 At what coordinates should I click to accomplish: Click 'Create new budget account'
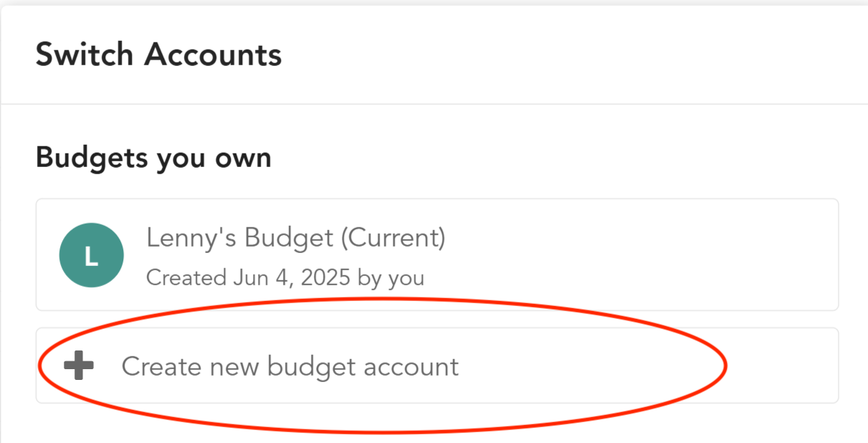pos(290,366)
